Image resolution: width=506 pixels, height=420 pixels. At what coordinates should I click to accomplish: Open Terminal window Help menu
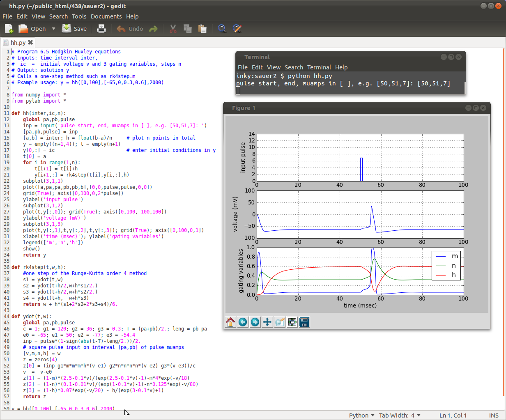click(x=341, y=67)
